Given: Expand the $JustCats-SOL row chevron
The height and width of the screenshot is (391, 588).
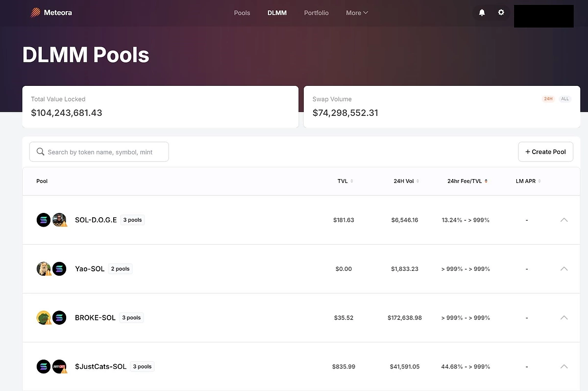Looking at the screenshot, I should [564, 366].
